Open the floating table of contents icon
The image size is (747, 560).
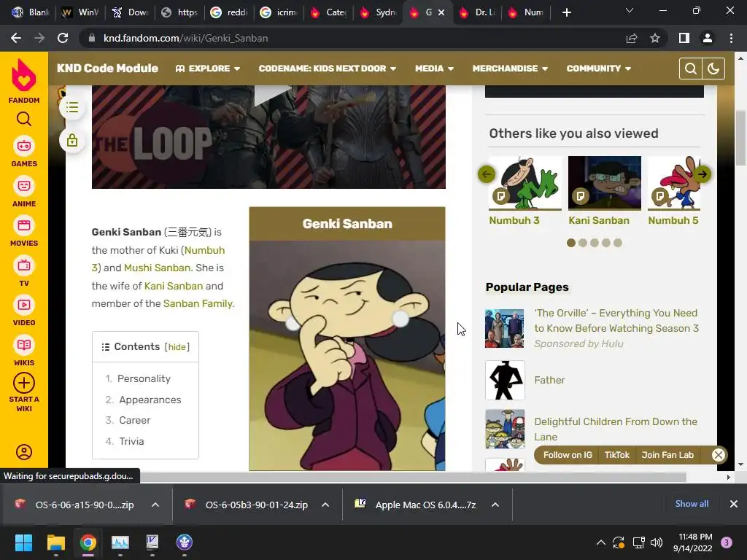[72, 107]
